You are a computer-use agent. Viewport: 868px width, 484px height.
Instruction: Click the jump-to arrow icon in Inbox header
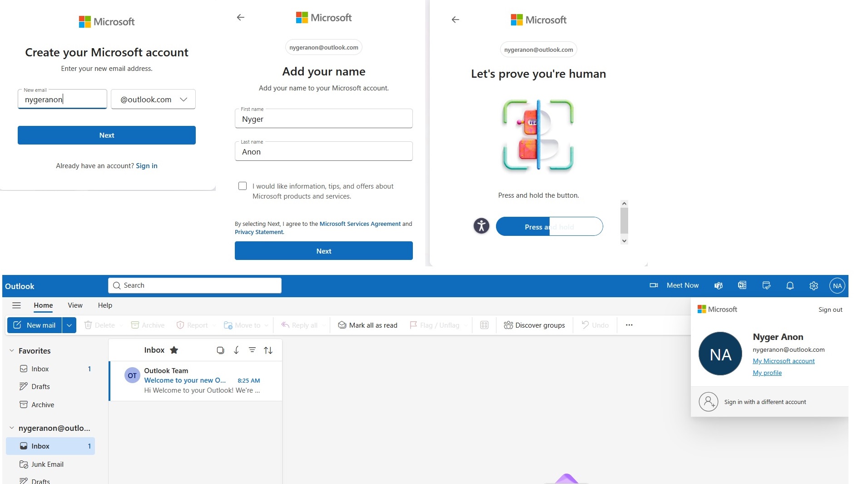coord(236,350)
